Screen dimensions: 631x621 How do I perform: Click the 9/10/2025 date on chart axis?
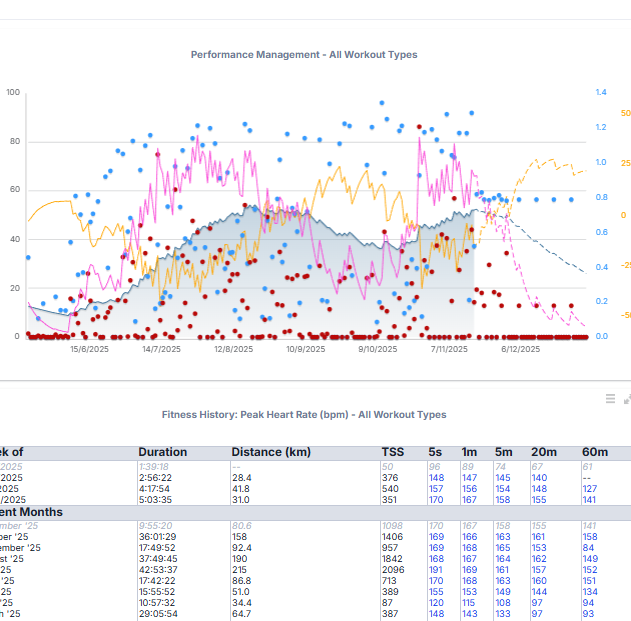tap(377, 349)
